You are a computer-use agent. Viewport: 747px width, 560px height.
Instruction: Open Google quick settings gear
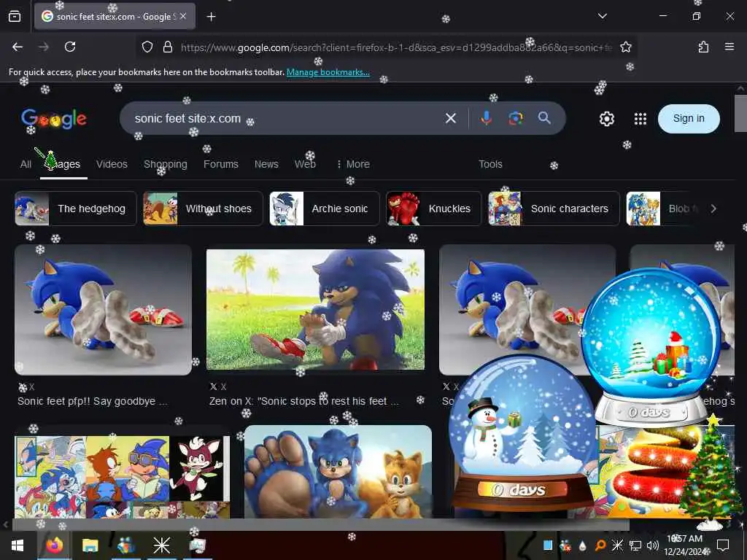click(606, 119)
